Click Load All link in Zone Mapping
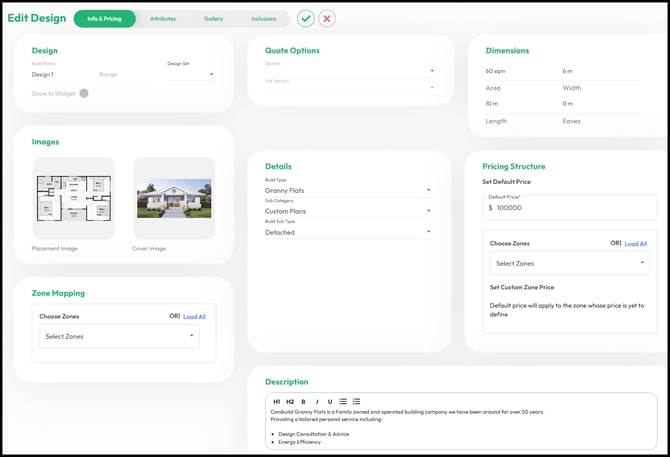The height and width of the screenshot is (457, 670). tap(194, 317)
